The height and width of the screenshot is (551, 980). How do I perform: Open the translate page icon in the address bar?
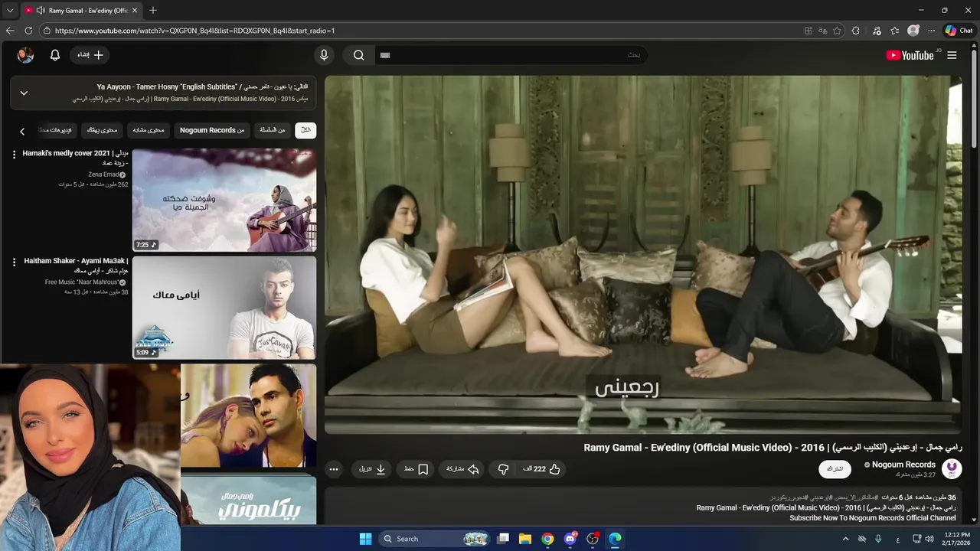tap(823, 31)
